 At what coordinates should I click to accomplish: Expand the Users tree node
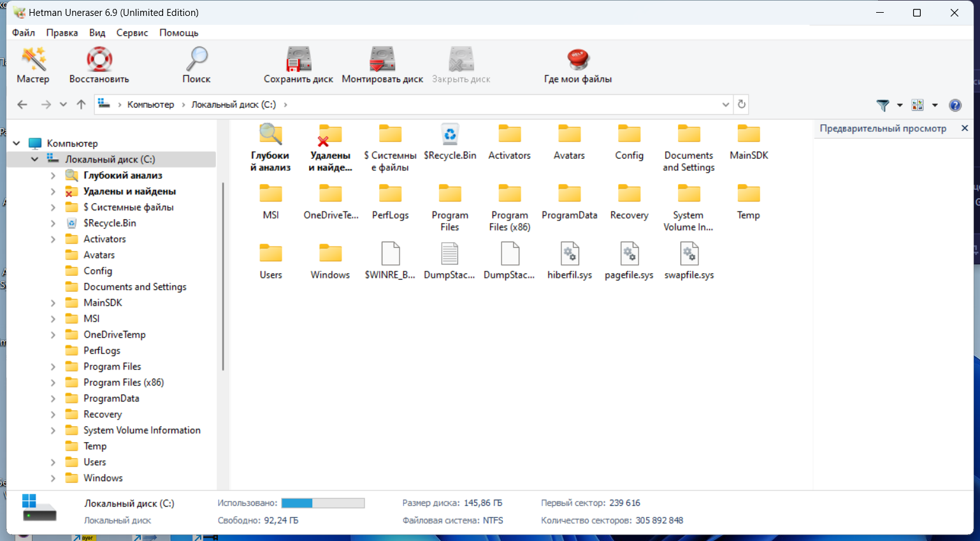53,462
